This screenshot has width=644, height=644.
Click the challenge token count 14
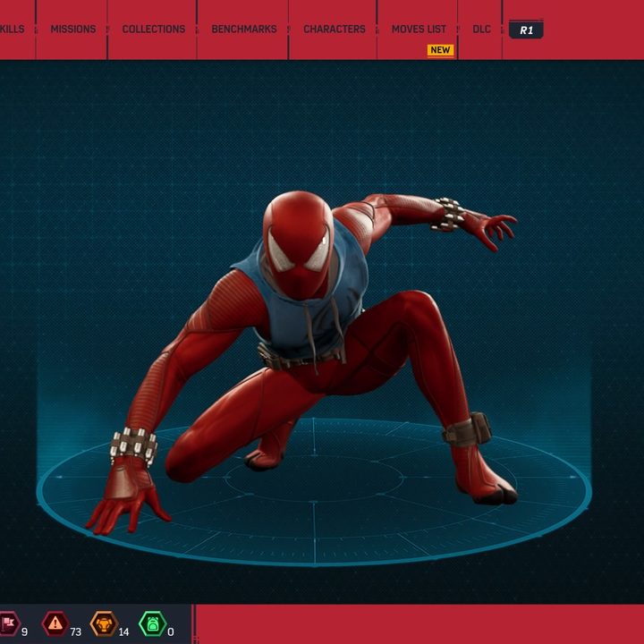click(x=123, y=631)
